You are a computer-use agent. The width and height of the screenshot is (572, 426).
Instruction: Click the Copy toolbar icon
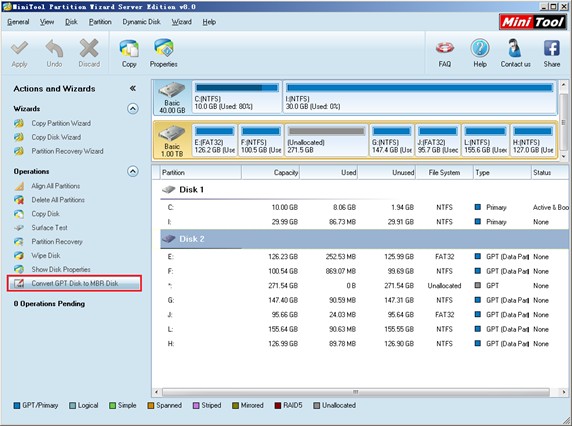point(129,48)
